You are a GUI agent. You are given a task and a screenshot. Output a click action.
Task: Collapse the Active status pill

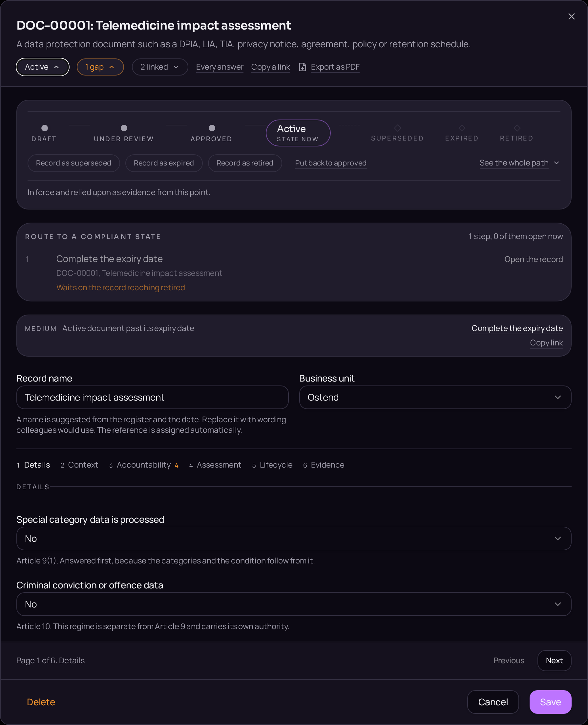(43, 67)
